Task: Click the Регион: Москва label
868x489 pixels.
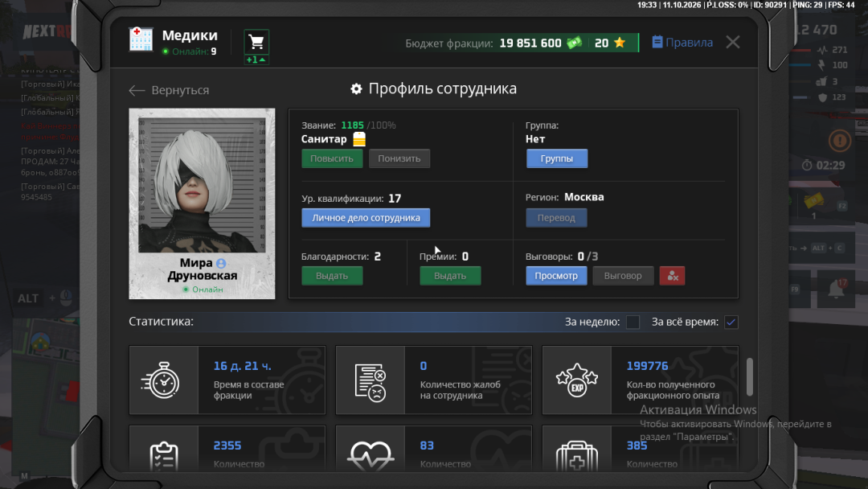Action: point(565,197)
